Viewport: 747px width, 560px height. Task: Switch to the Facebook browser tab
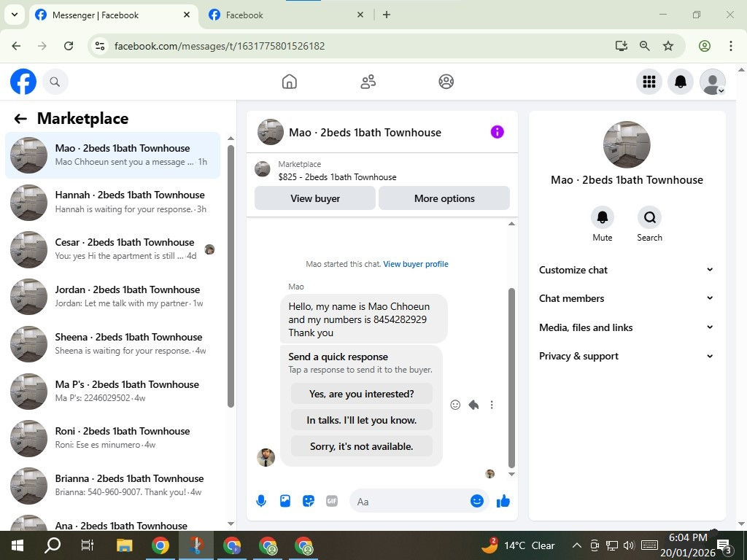(x=286, y=15)
